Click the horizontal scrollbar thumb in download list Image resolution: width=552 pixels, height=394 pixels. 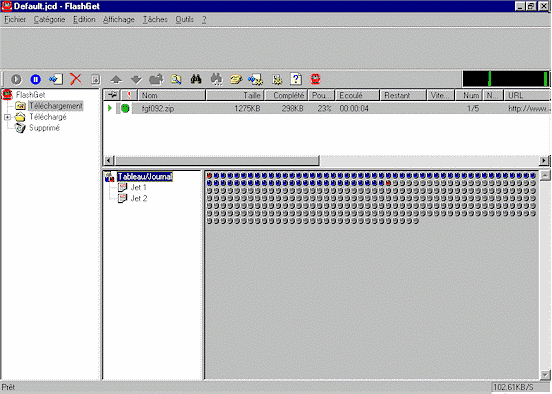(x=217, y=161)
